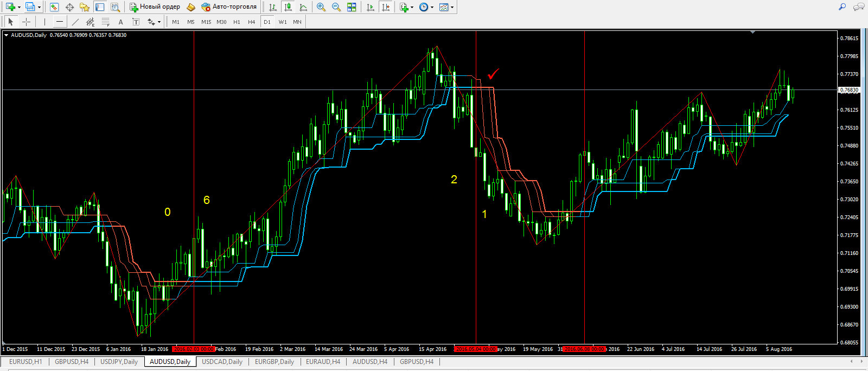Open the AUDUSD,H4 chart tab
Image resolution: width=868 pixels, height=371 pixels.
point(370,362)
